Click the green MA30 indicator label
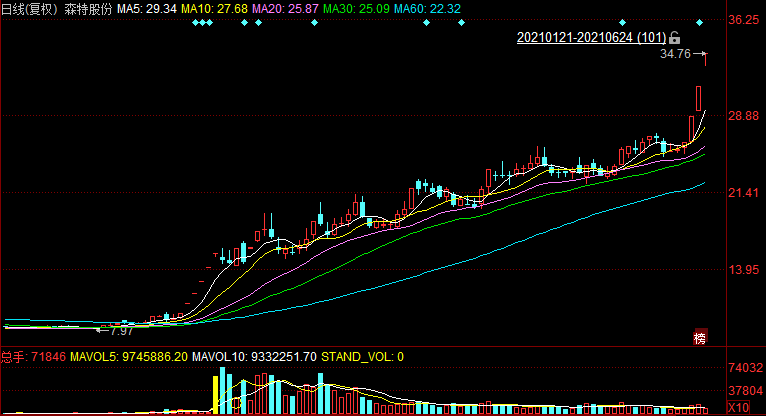The width and height of the screenshot is (766, 416). click(x=366, y=7)
